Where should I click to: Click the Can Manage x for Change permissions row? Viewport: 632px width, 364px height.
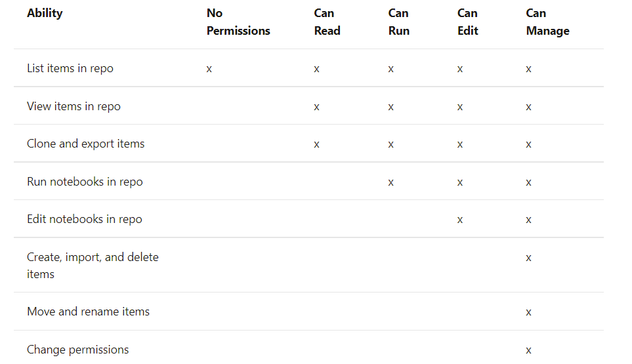tap(528, 350)
